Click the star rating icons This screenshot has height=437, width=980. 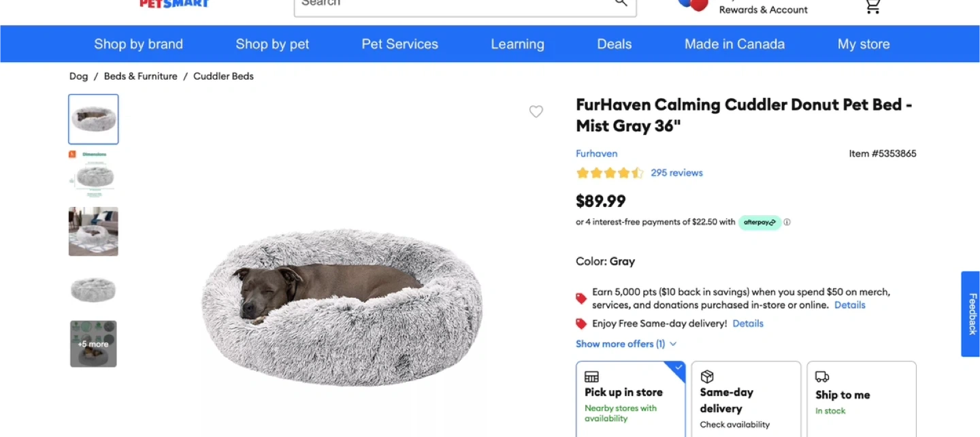click(x=609, y=173)
